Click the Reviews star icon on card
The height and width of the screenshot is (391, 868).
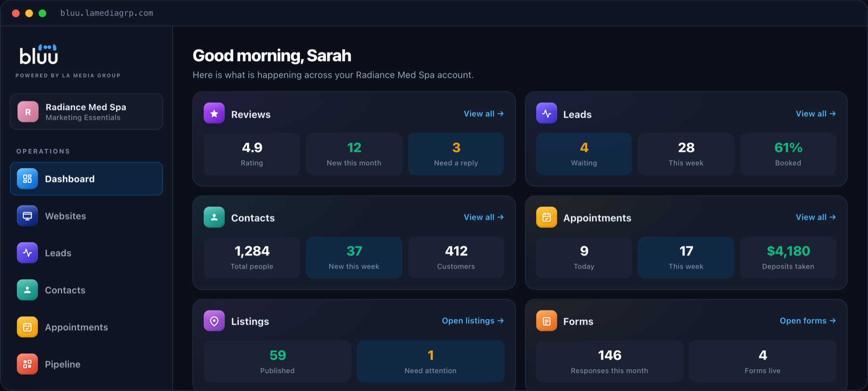pos(214,114)
